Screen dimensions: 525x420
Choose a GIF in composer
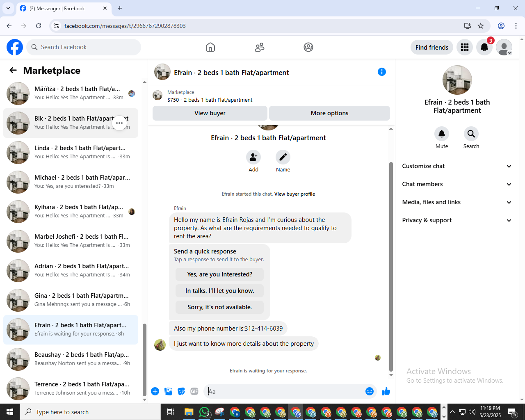coord(194,391)
